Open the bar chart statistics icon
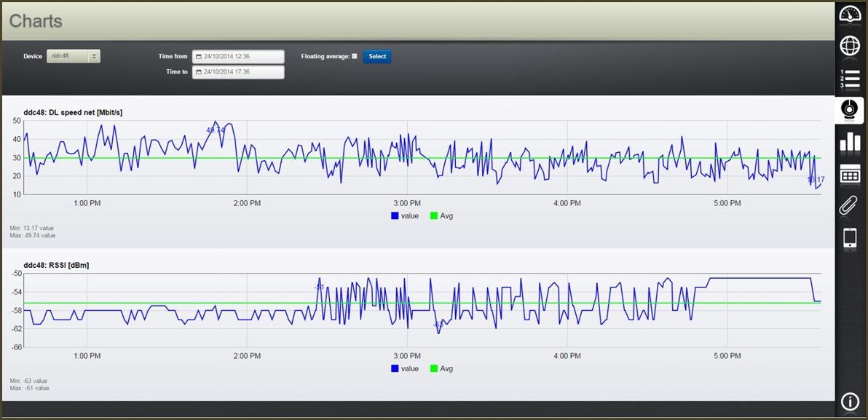The image size is (868, 420). point(849,143)
